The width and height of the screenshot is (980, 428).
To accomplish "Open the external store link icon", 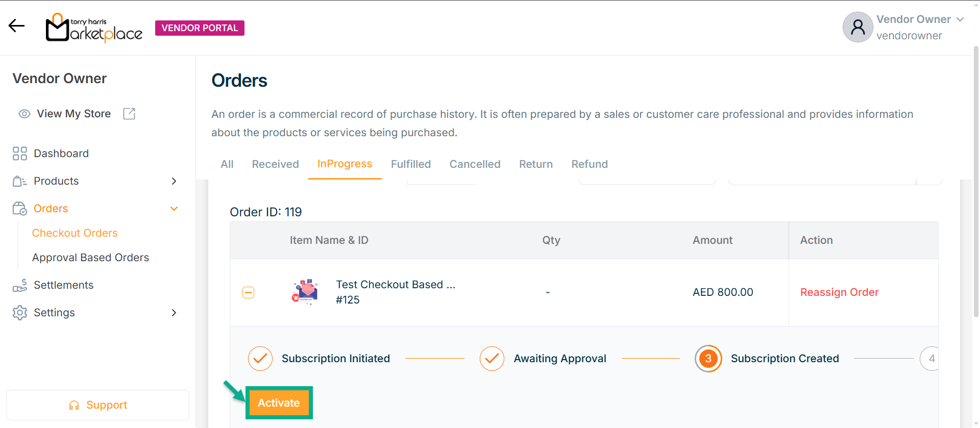I will 129,114.
